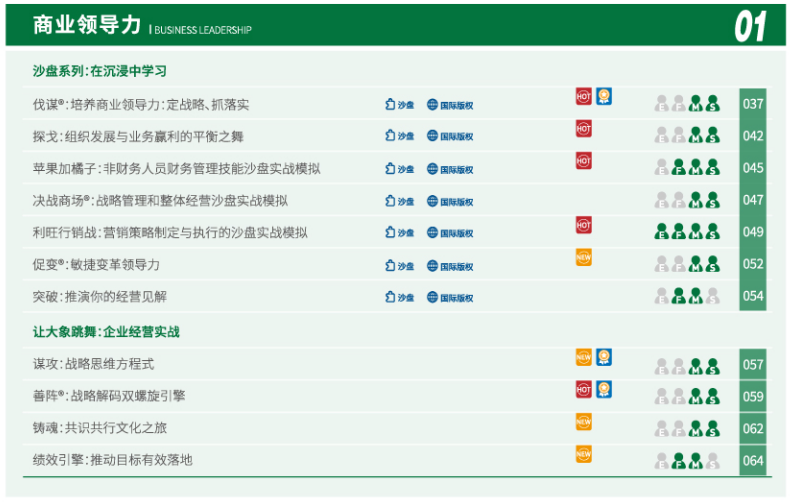Select the 沙盘系列:在沉浸中学习 section heading
The width and height of the screenshot is (792, 502).
click(99, 72)
